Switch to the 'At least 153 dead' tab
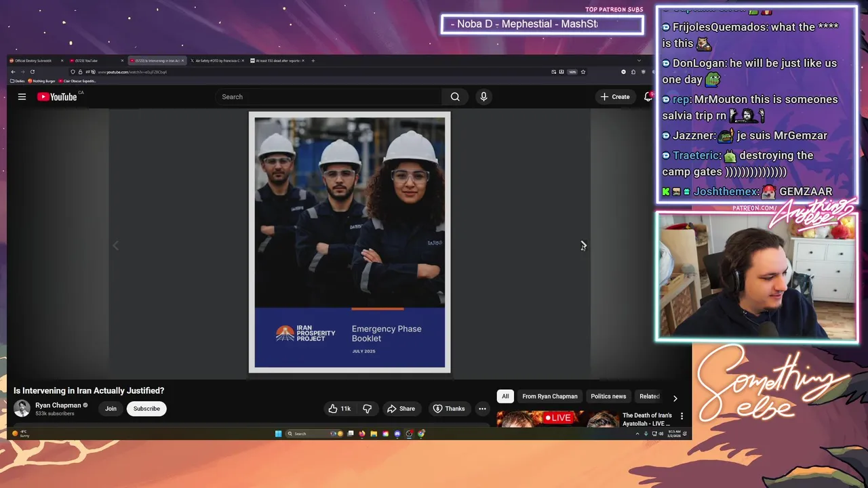The width and height of the screenshot is (868, 488). tap(278, 60)
